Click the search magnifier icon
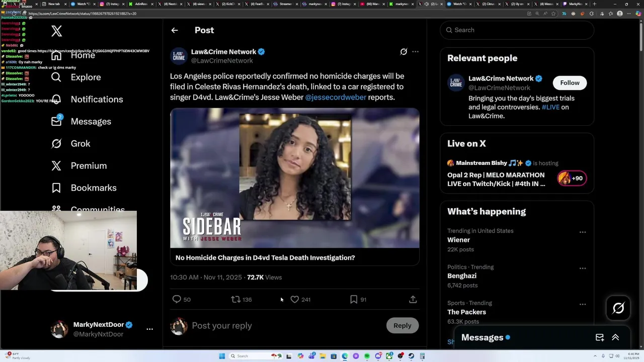This screenshot has height=362, width=644. coord(449,30)
